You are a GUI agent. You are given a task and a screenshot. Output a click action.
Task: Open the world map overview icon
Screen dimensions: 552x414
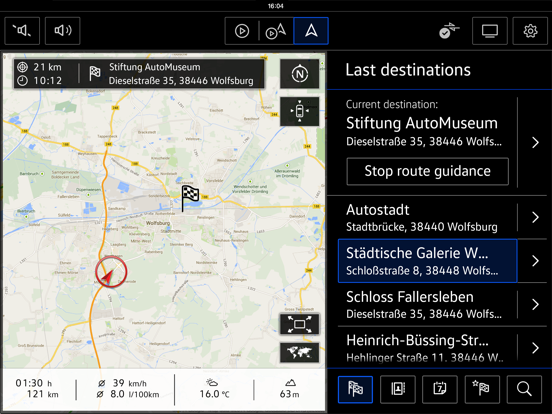[x=300, y=352]
